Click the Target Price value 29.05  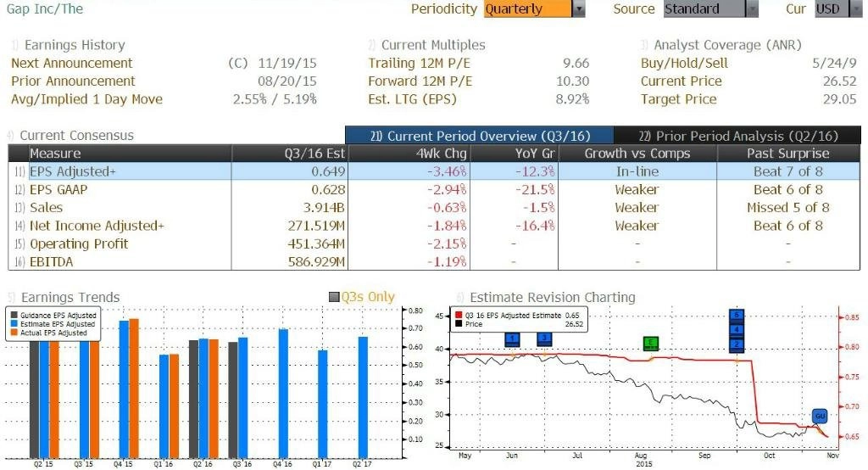(x=840, y=99)
